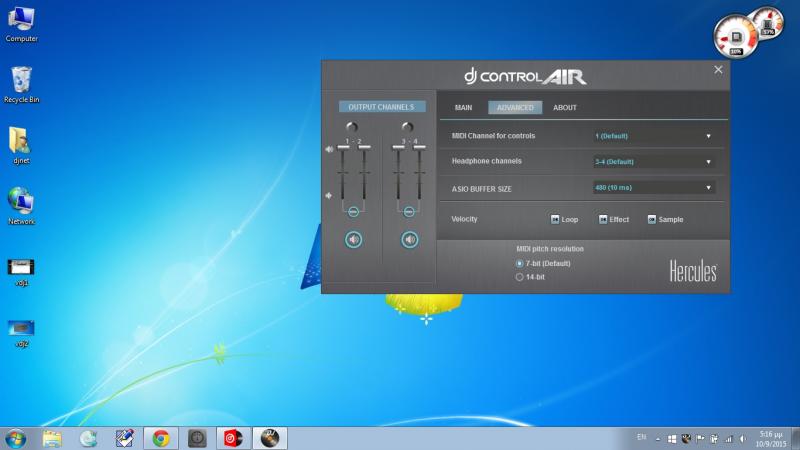Mute output channels 1-2 speaker button
Image resolution: width=800 pixels, height=450 pixels.
point(353,239)
